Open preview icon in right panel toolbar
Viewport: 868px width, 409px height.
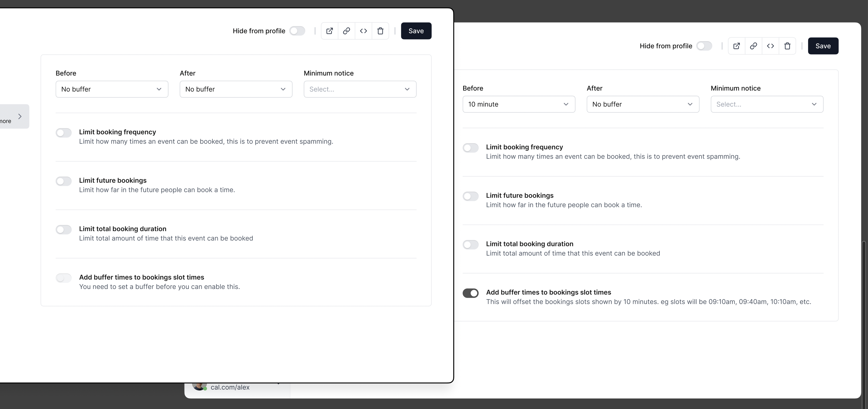(x=736, y=46)
